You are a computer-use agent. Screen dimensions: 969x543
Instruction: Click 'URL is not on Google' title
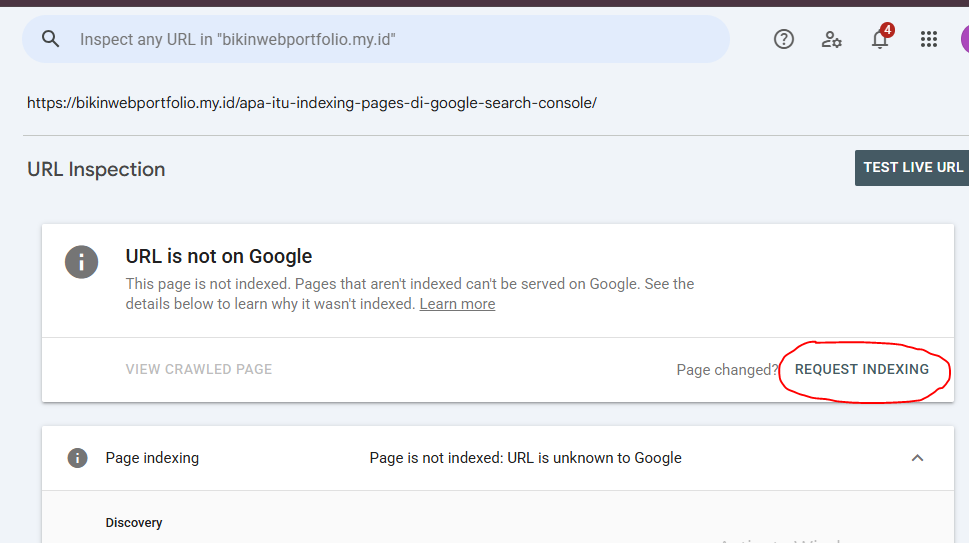[219, 256]
